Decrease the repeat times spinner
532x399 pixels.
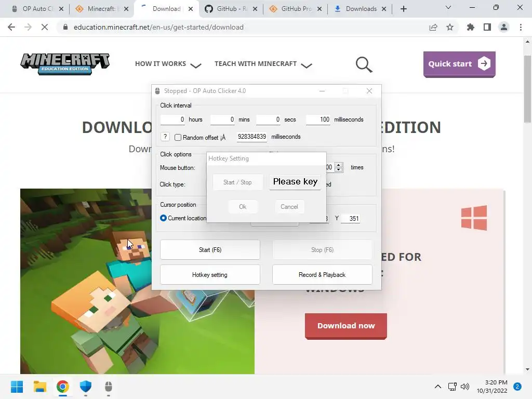coord(339,170)
